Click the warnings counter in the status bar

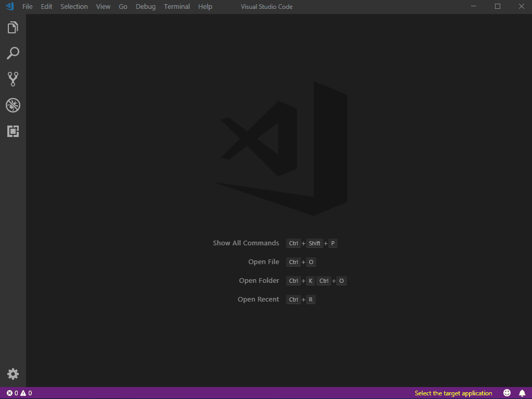25,393
